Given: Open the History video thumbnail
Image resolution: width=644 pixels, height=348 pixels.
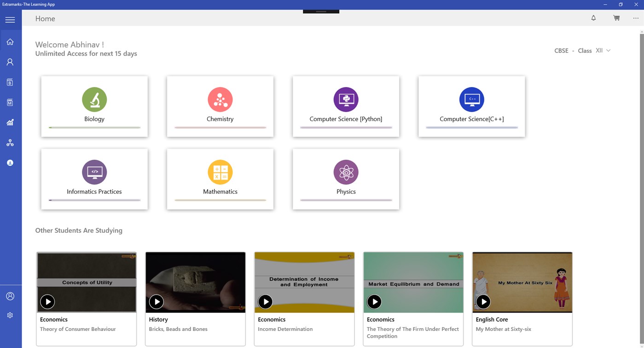Looking at the screenshot, I should point(195,282).
